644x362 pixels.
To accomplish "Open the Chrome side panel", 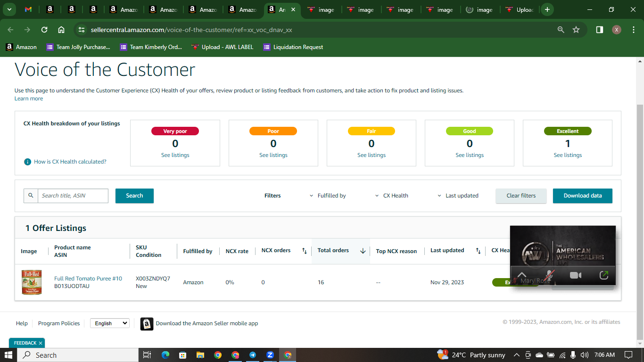I will coord(600,30).
